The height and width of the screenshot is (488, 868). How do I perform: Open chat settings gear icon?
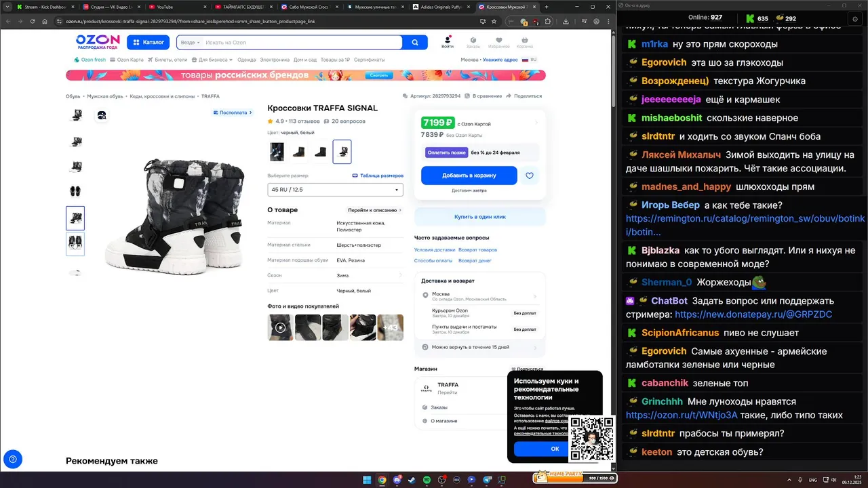pyautogui.click(x=855, y=19)
